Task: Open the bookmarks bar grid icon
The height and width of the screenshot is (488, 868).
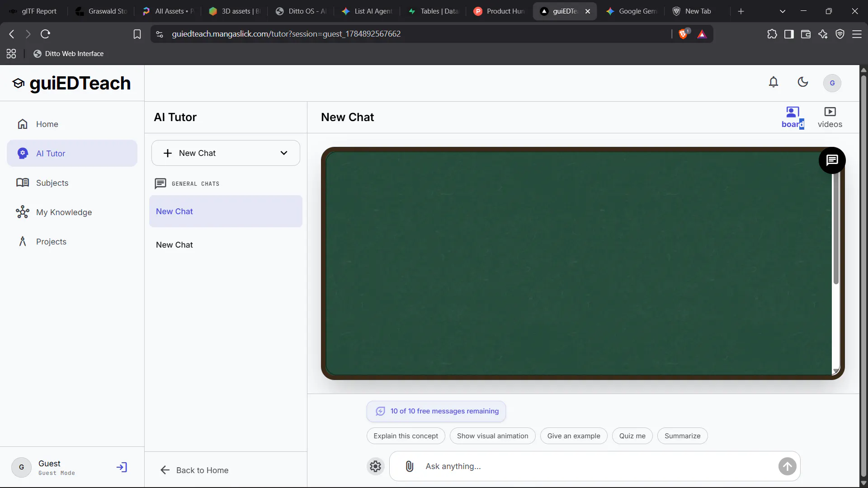Action: [x=11, y=54]
